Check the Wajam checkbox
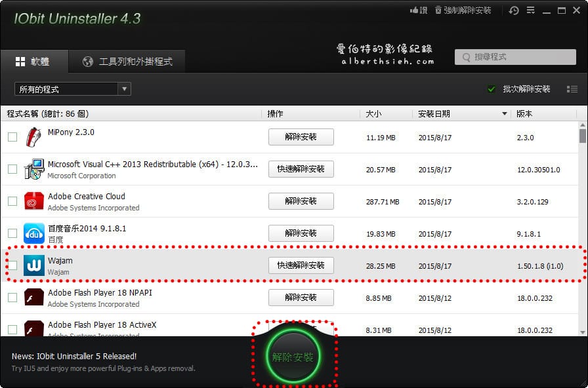 tap(12, 265)
